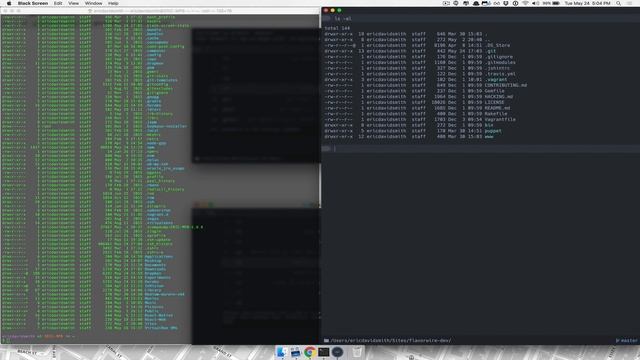This screenshot has width=640, height=360.
Task: Click the 'Vagrantfile' entry
Action: 500,120
